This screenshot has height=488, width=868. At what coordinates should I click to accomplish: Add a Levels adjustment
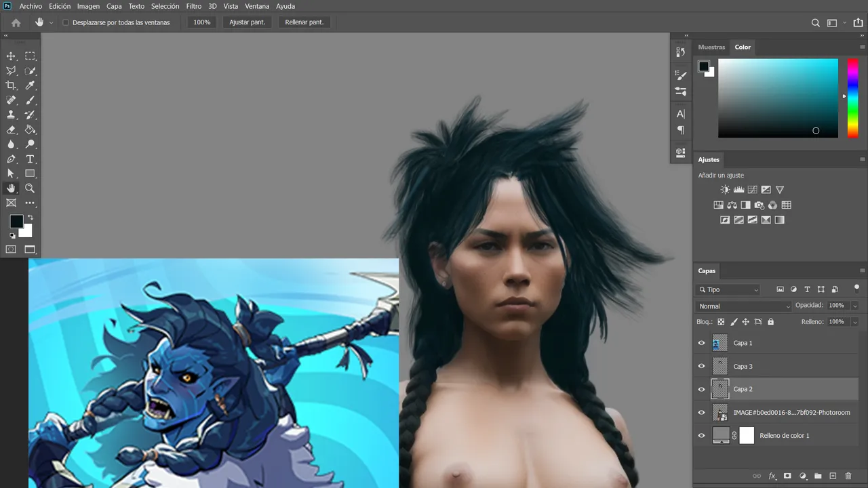[738, 190]
